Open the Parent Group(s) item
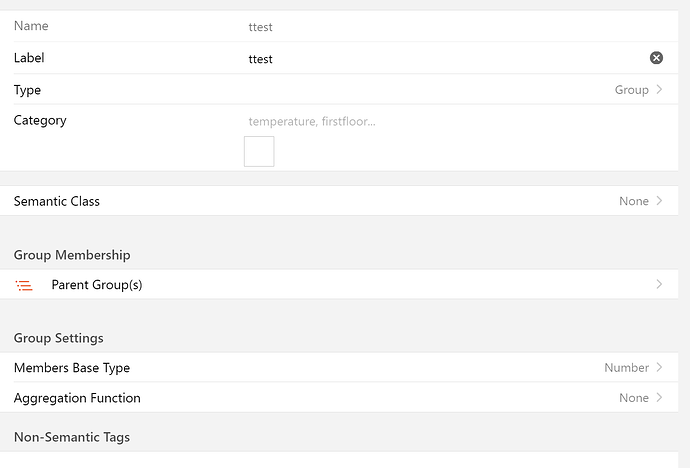The height and width of the screenshot is (468, 690). click(97, 285)
